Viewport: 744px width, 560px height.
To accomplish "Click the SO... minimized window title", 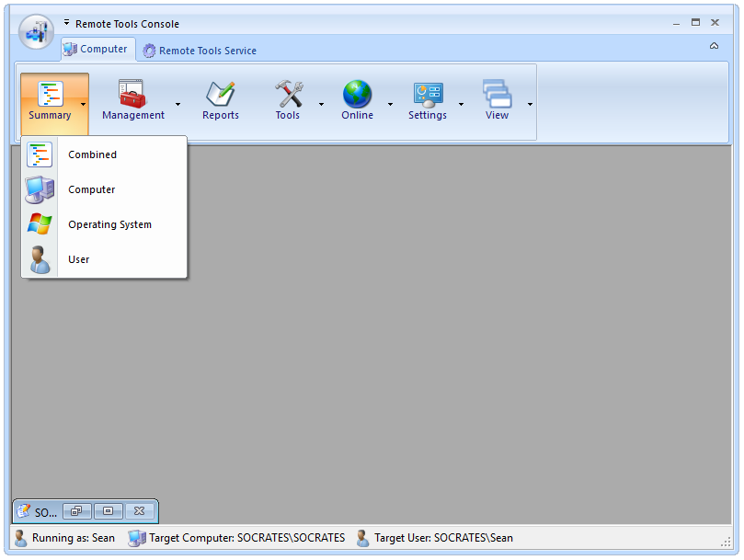I will (x=46, y=512).
